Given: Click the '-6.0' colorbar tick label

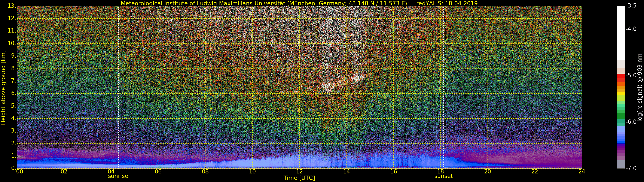Looking at the screenshot, I should click(x=631, y=122).
